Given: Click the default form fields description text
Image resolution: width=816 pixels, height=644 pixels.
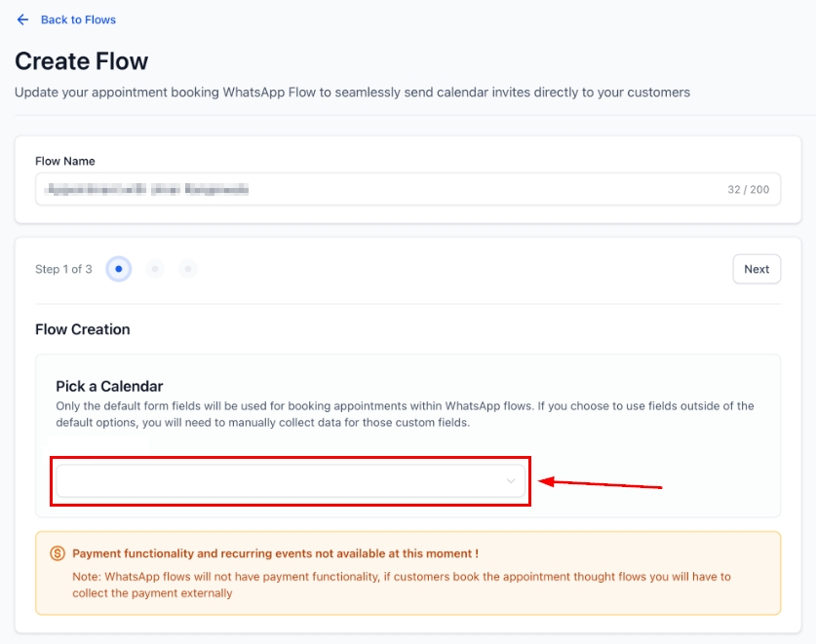Looking at the screenshot, I should coord(405,414).
